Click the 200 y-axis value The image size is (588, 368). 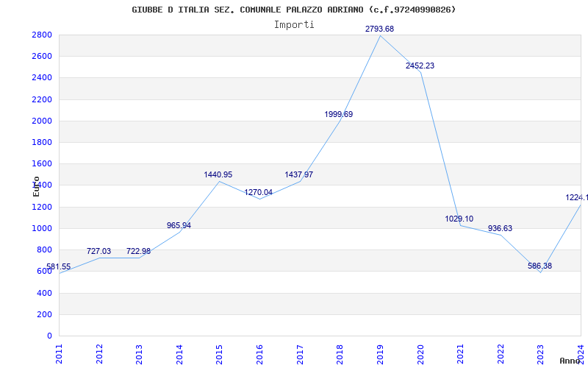point(44,314)
